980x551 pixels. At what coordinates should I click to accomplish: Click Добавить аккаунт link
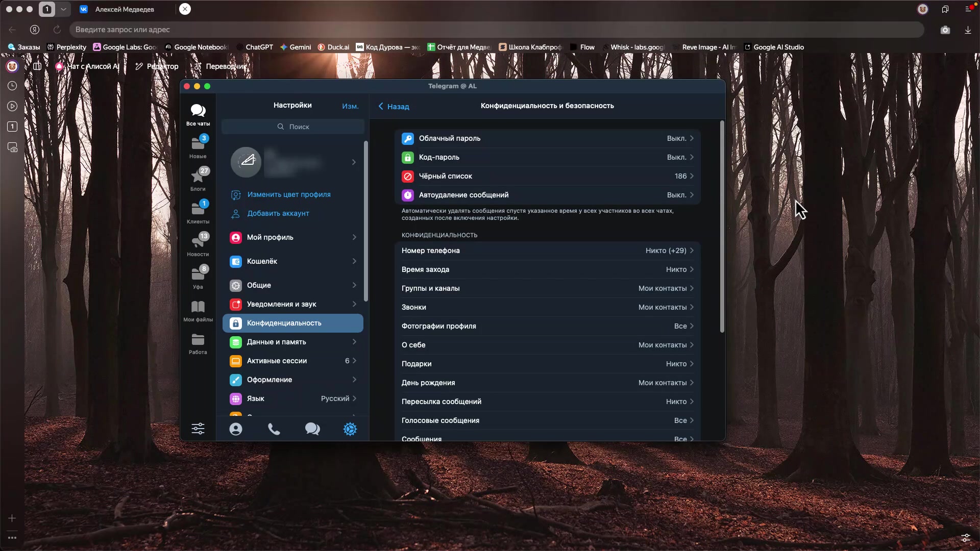pyautogui.click(x=278, y=213)
